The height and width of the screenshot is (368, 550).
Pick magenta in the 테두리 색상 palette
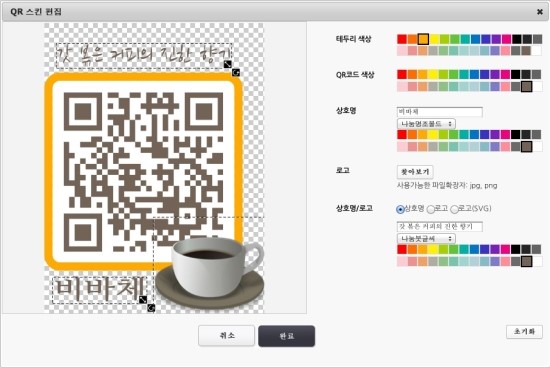506,39
